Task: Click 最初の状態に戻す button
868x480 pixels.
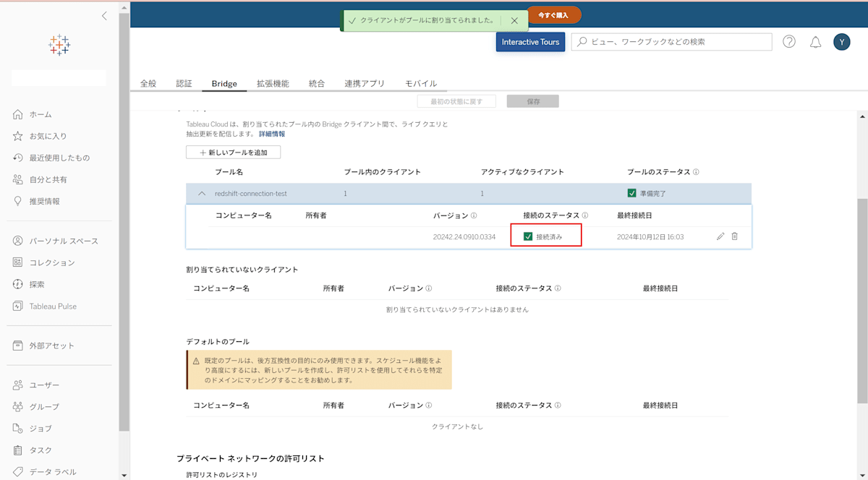Action: click(x=457, y=102)
